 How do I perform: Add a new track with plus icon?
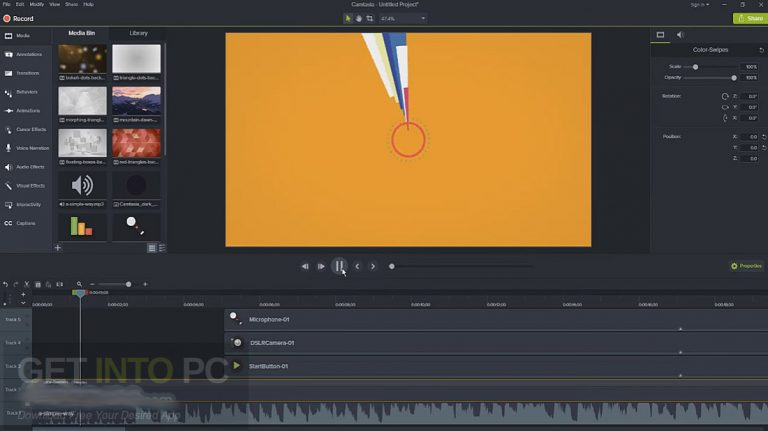pyautogui.click(x=23, y=294)
